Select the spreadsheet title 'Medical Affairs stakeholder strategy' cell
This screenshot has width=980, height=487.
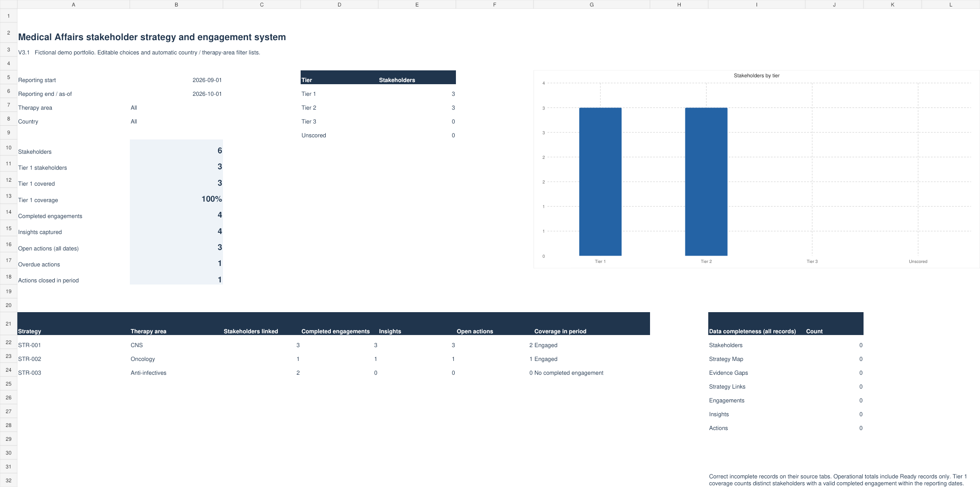click(x=152, y=37)
